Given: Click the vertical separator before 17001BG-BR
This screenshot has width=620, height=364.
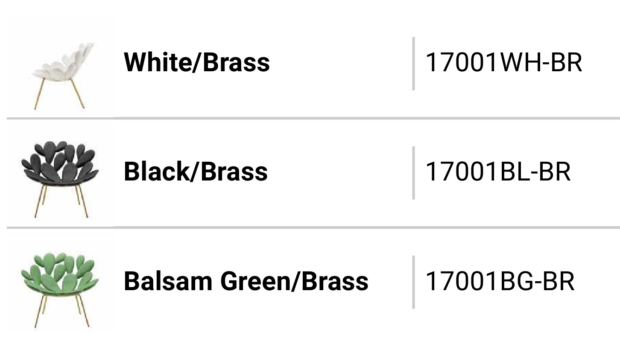Looking at the screenshot, I should tap(413, 282).
